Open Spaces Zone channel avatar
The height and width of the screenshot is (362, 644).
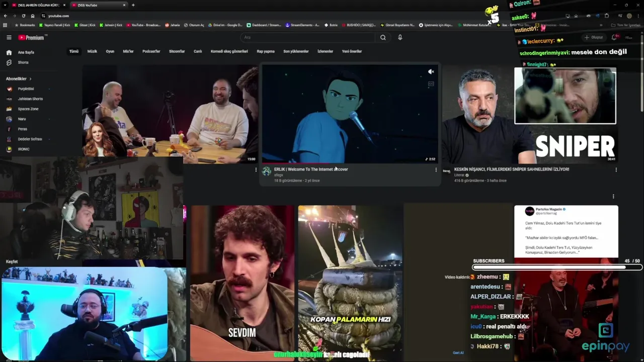[x=9, y=109]
